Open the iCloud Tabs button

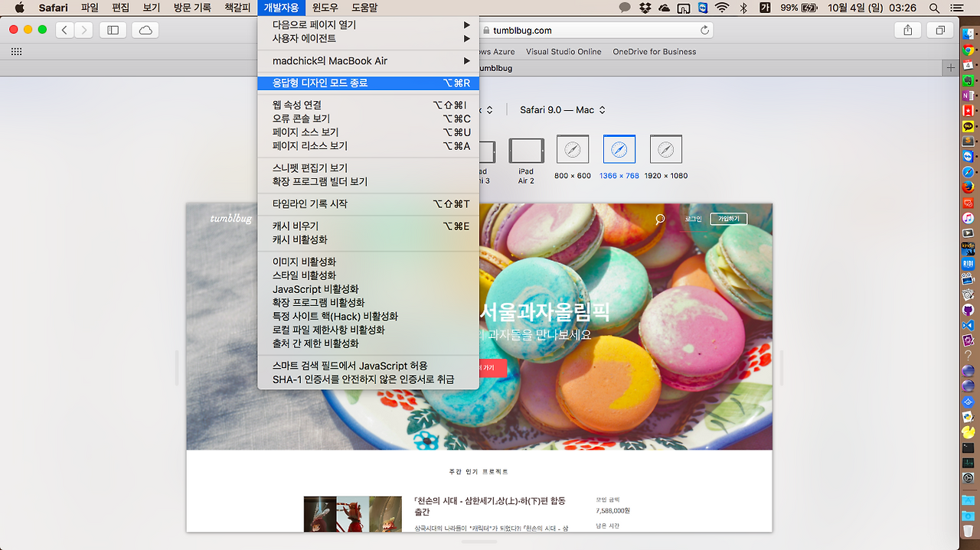click(145, 30)
